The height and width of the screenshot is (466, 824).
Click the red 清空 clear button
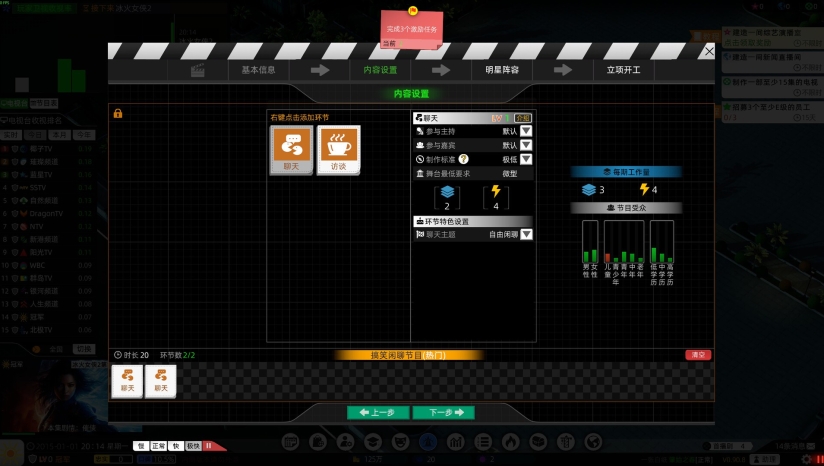(x=697, y=355)
